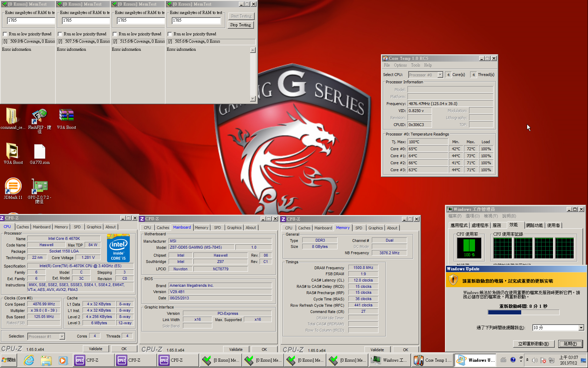Toggle low priority thread in third MemTest
This screenshot has height=368, width=588.
(115, 34)
